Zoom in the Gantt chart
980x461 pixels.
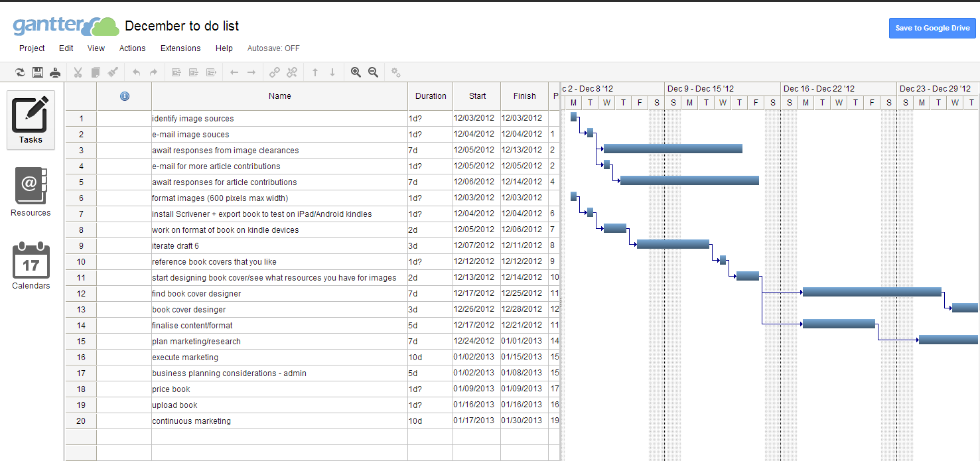tap(356, 72)
